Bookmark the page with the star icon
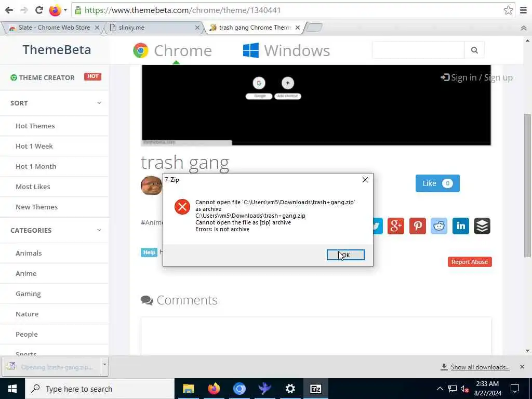 point(508,10)
